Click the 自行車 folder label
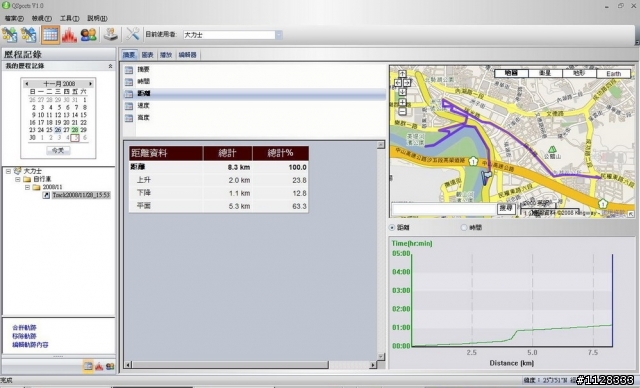Image resolution: width=640 pixels, height=388 pixels. coord(42,179)
